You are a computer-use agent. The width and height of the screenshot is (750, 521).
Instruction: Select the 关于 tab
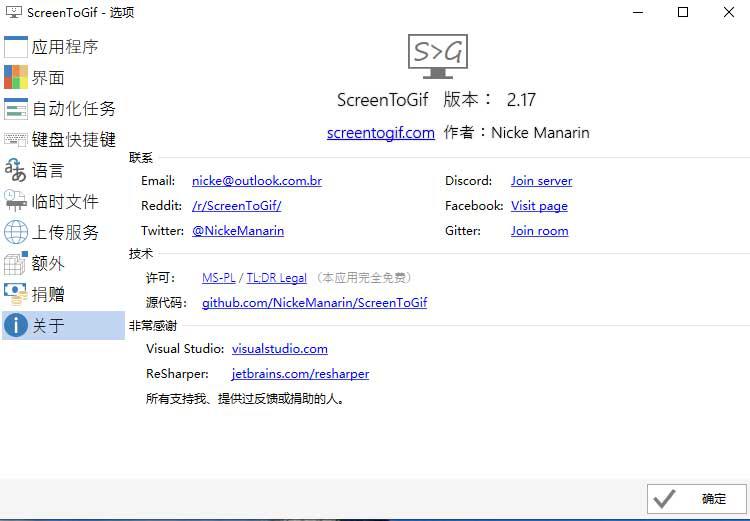(63, 325)
